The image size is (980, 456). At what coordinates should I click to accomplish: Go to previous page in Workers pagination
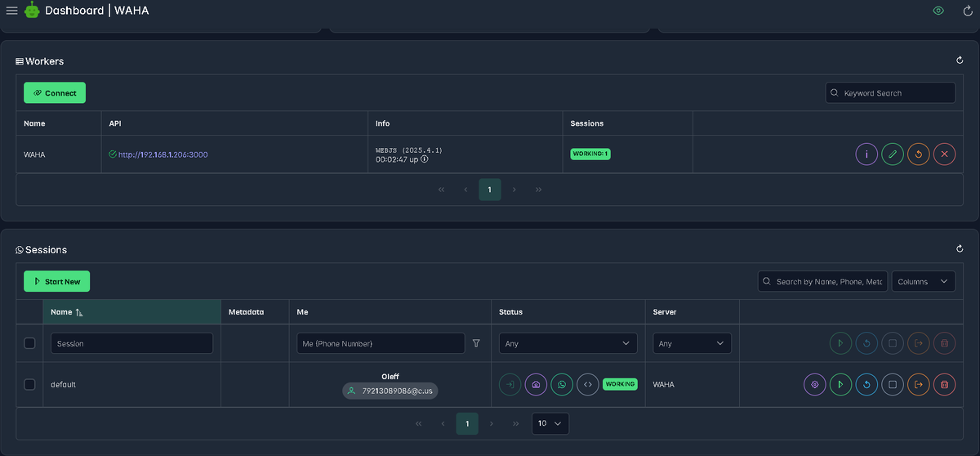pos(465,190)
